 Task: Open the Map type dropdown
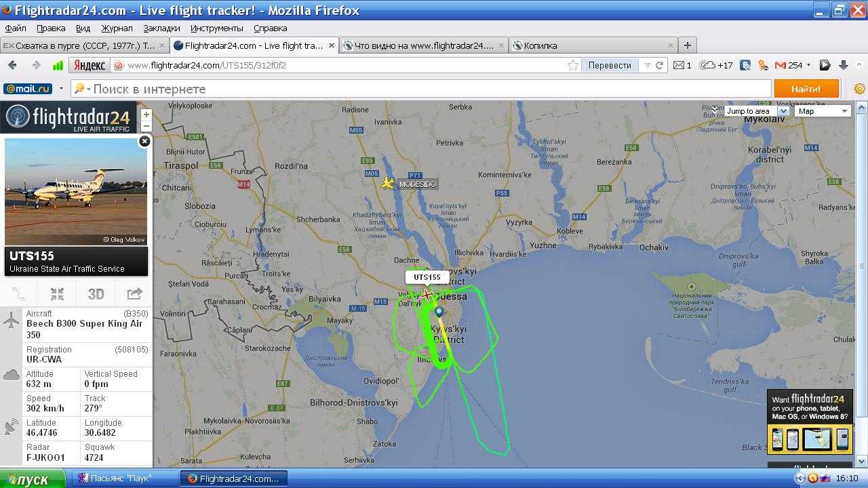coord(823,111)
